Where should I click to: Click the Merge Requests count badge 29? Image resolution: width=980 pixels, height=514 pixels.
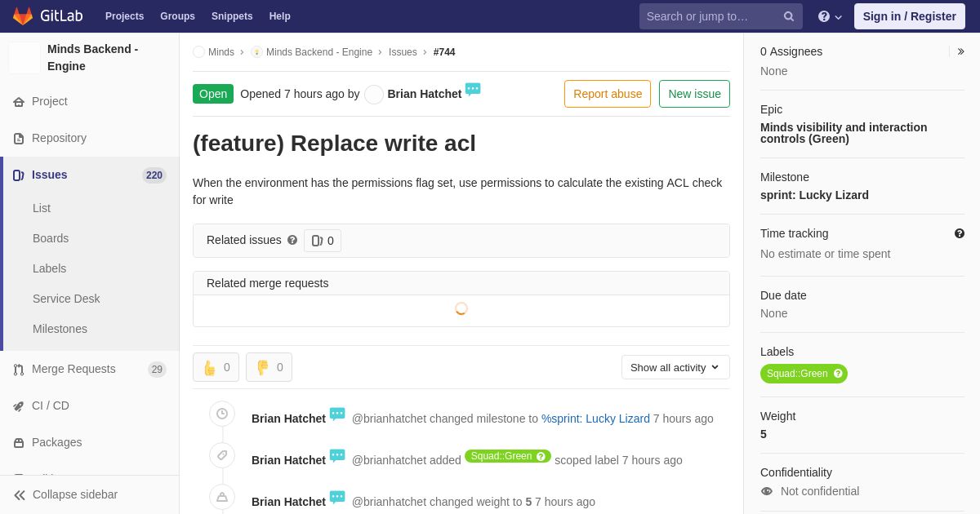tap(157, 370)
